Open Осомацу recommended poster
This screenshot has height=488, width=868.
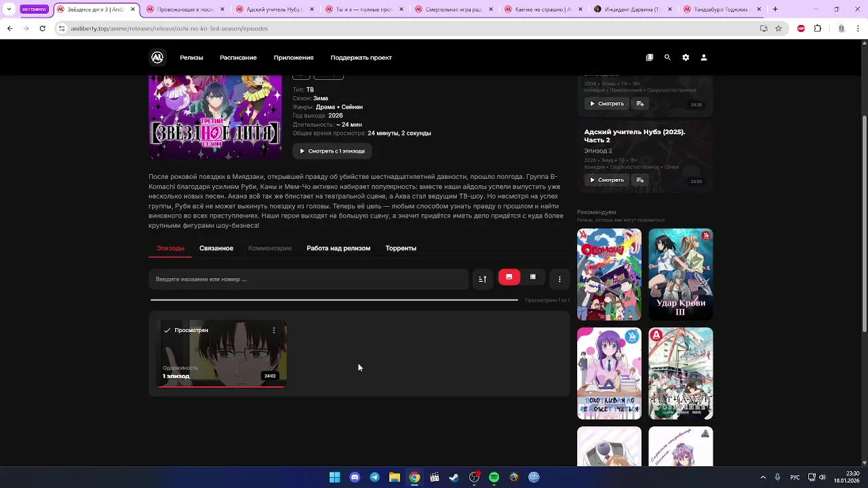point(609,274)
